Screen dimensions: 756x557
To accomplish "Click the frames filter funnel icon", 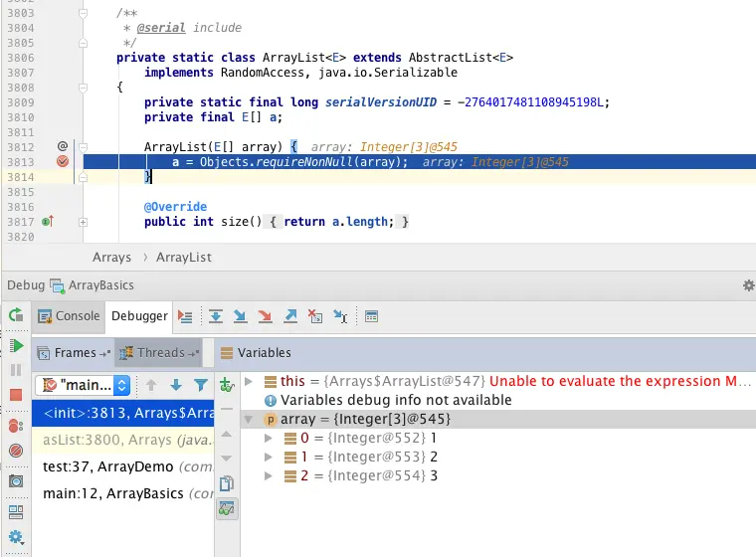I will (201, 385).
